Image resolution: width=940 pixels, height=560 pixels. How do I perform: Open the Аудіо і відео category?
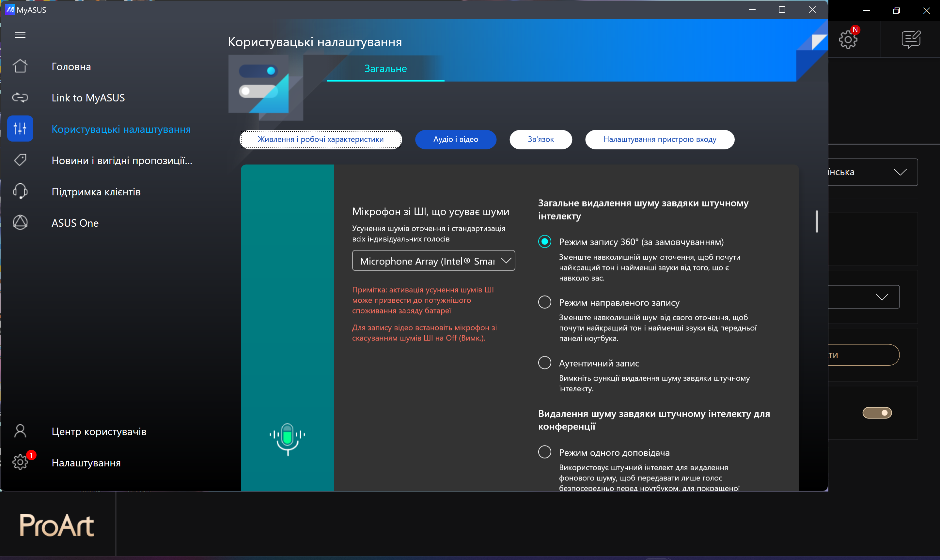[455, 139]
